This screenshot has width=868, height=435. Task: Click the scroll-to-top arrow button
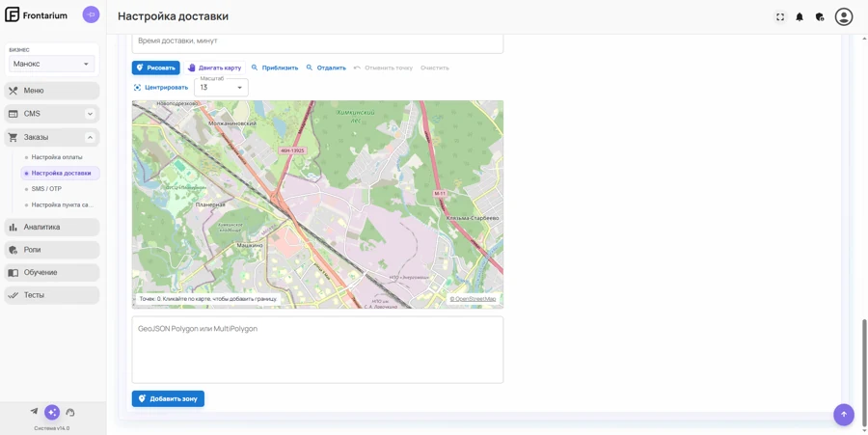[844, 414]
